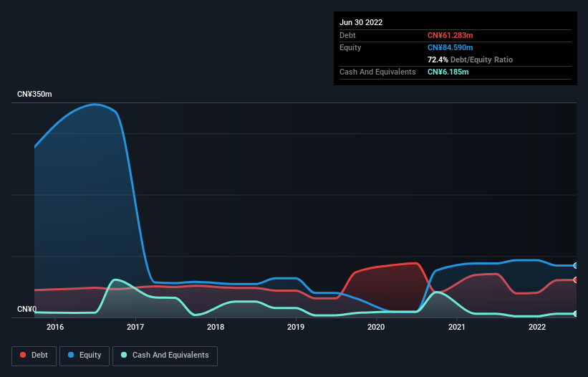Click the CN¥350m y-axis label
Image resolution: width=588 pixels, height=377 pixels.
34,94
